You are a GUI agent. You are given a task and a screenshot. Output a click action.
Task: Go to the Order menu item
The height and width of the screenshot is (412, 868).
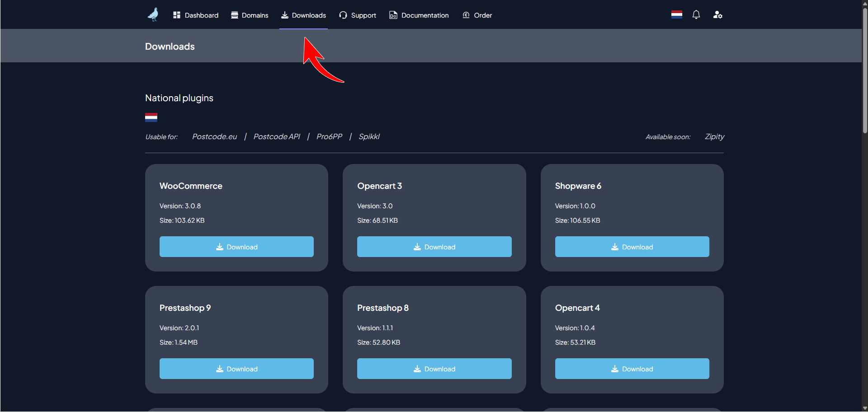point(482,15)
